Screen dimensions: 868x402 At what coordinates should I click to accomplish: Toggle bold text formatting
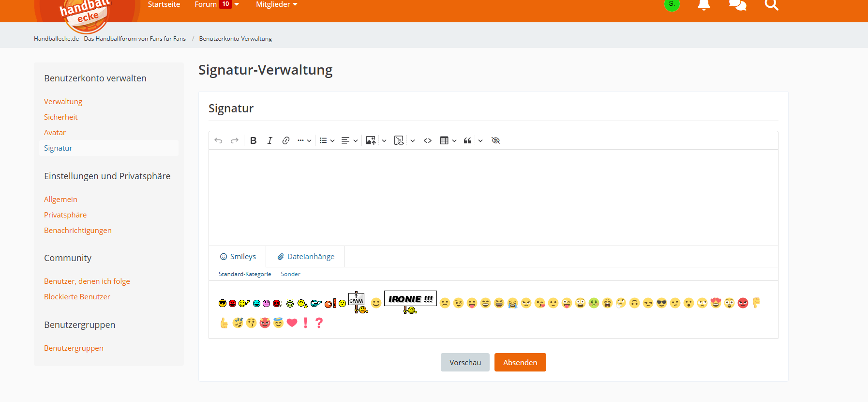click(253, 140)
